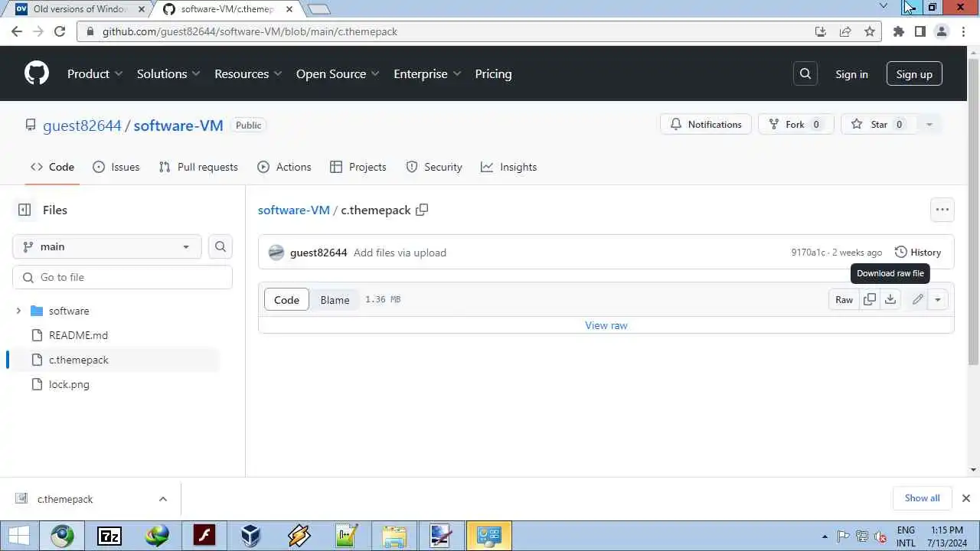This screenshot has height=551, width=980.
Task: Copy path icon next to c.themepack
Action: click(422, 210)
